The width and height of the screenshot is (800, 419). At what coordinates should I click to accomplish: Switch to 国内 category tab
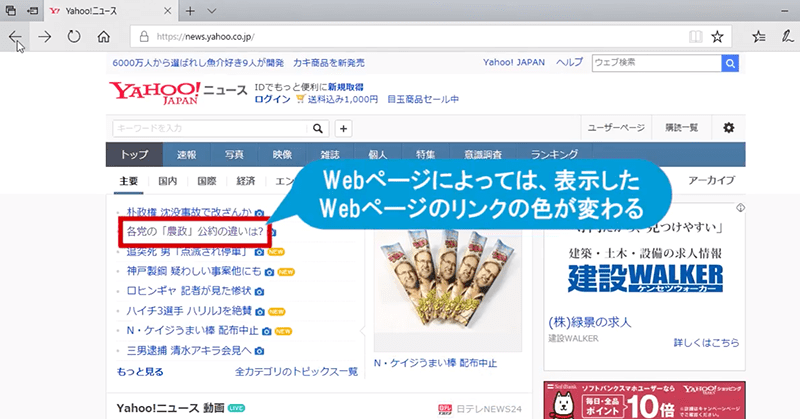tap(167, 181)
